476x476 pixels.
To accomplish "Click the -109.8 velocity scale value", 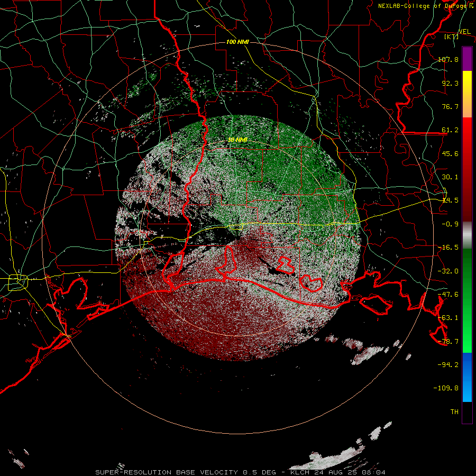I will point(446,388).
